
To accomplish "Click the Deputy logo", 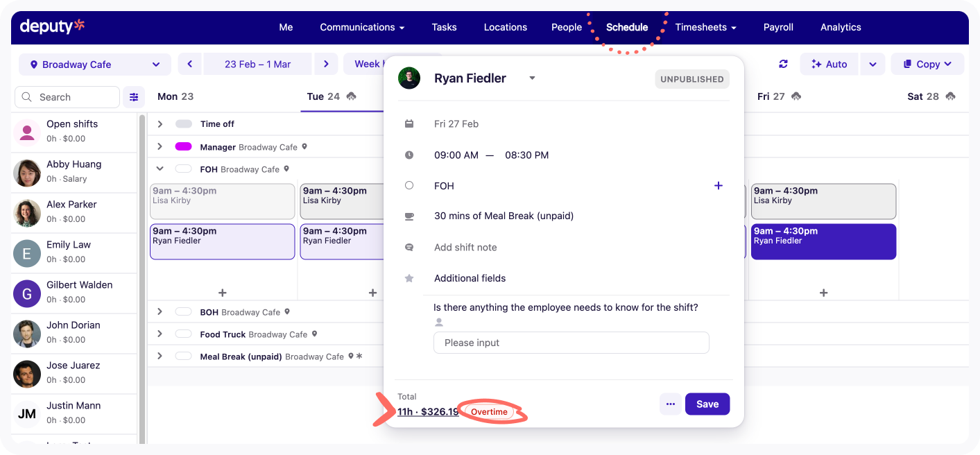I will [x=52, y=26].
